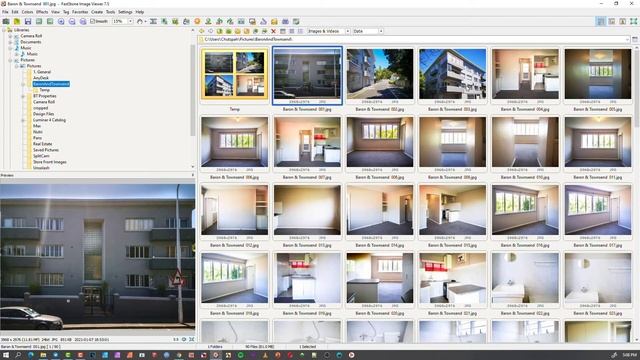This screenshot has height=360, width=640.
Task: Click the acquire from camera toolbar icon
Action: pos(6,21)
